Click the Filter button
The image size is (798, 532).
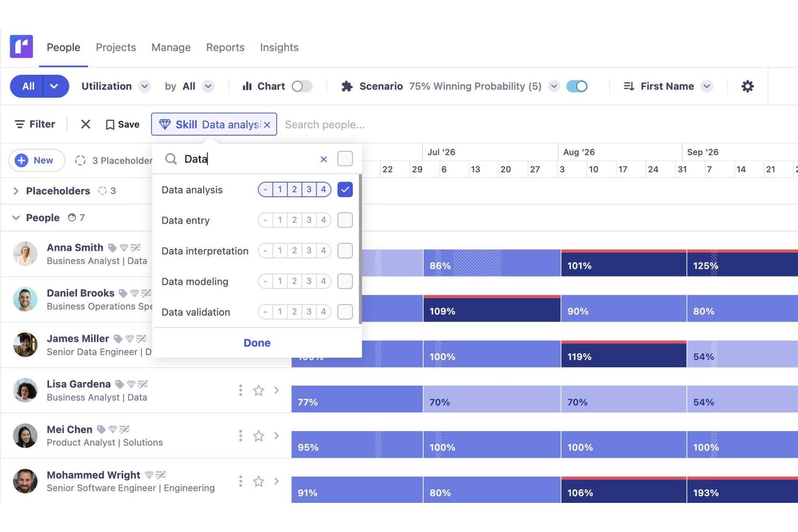coord(35,125)
